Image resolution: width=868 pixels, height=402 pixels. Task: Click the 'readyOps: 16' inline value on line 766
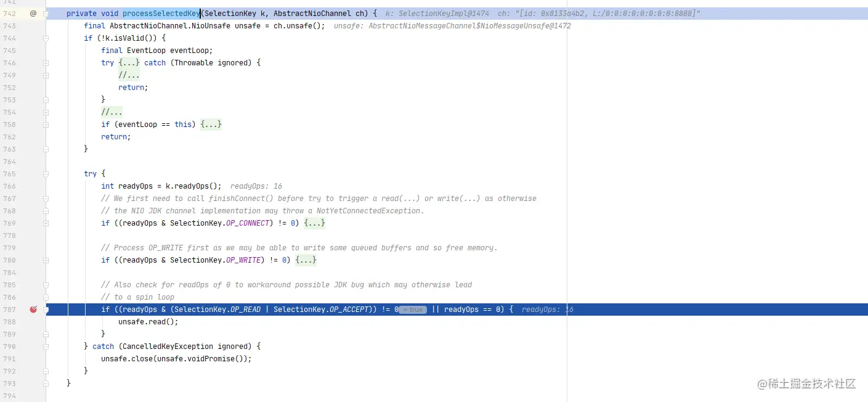pos(256,186)
